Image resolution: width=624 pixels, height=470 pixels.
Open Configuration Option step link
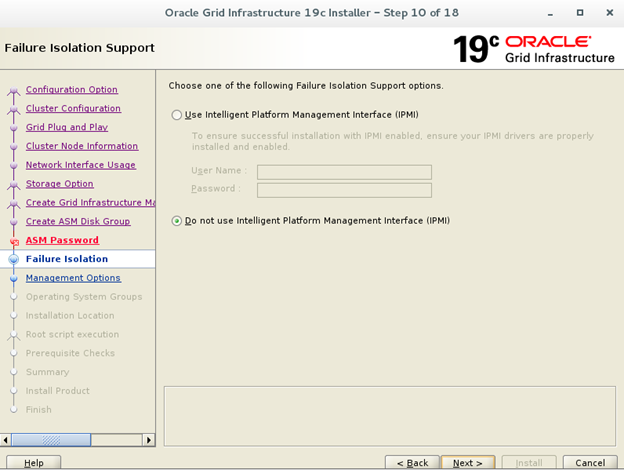pos(72,90)
